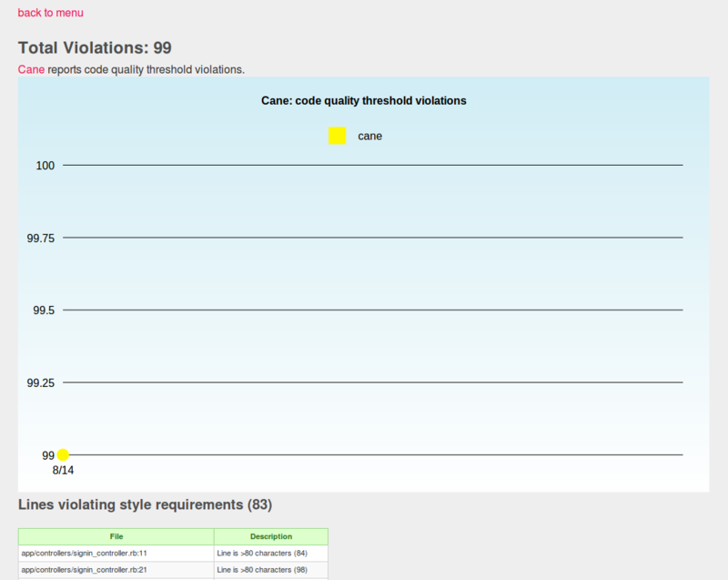Click the 99.75 y-axis label
Viewport: 728px width, 580px height.
point(40,239)
